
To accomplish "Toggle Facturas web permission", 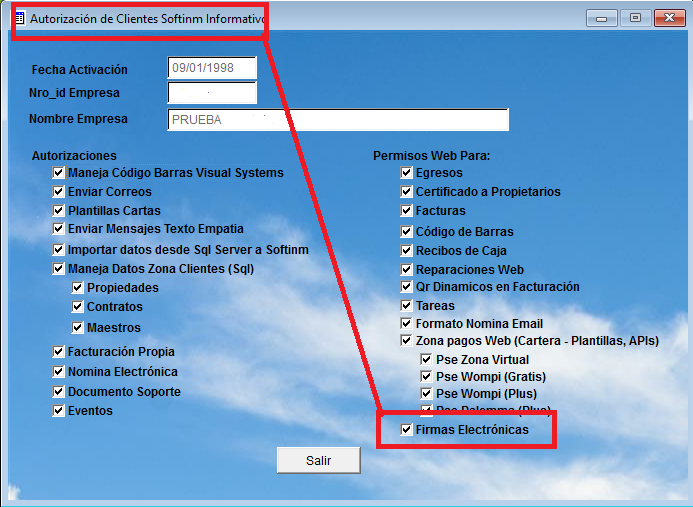I will (x=406, y=210).
